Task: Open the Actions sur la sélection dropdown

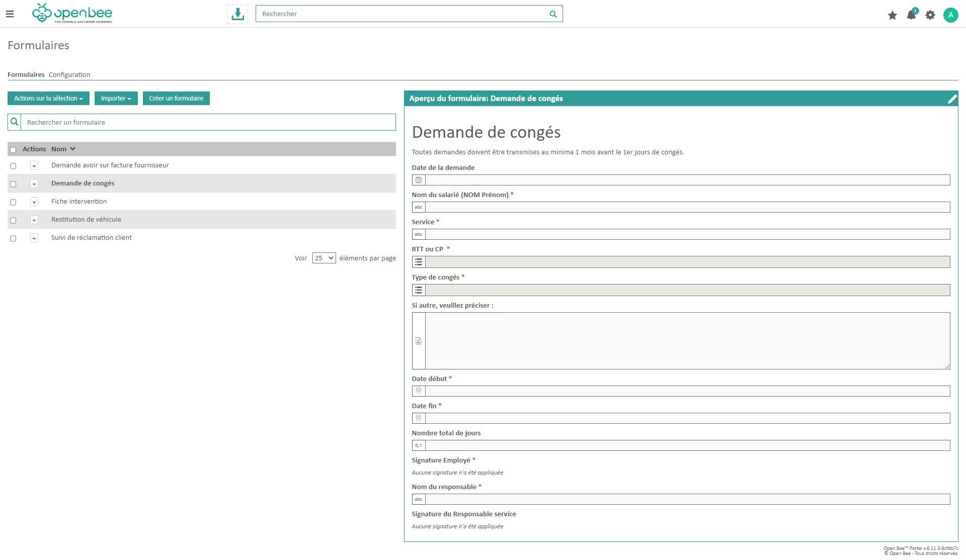Action: [48, 98]
